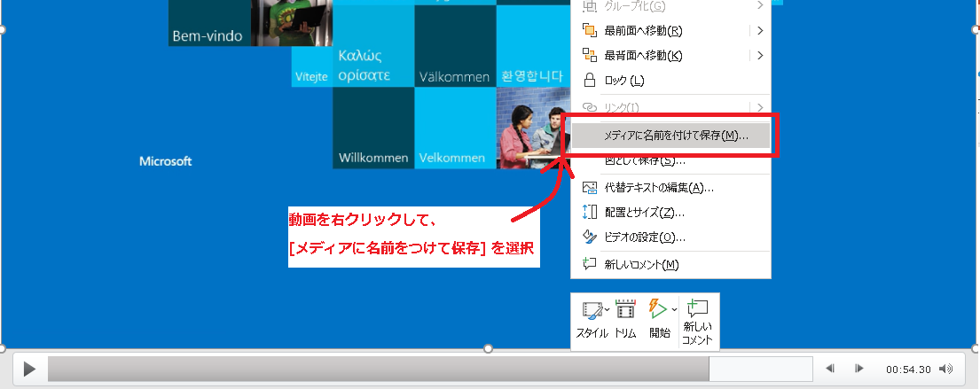The height and width of the screenshot is (389, 980).
Task: Choose ロック (Lock) from the context menu
Action: click(623, 81)
